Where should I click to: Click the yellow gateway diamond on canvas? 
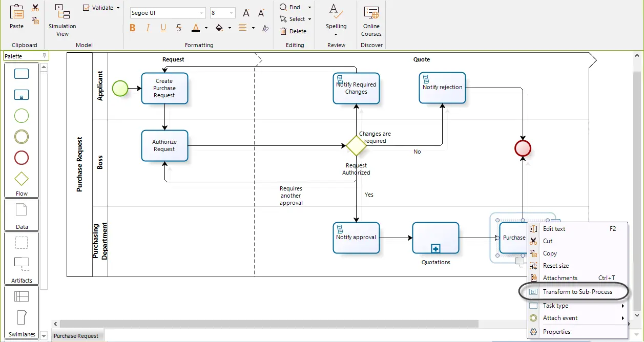point(356,146)
